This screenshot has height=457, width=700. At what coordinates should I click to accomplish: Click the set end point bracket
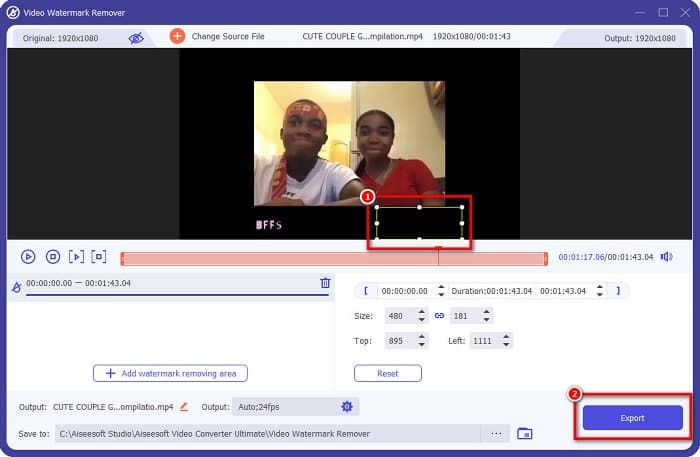coord(618,291)
